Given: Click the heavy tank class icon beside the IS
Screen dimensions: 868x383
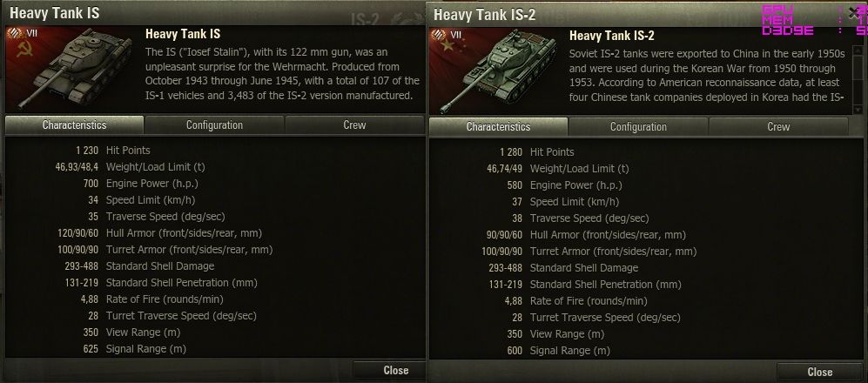Looking at the screenshot, I should click(16, 33).
